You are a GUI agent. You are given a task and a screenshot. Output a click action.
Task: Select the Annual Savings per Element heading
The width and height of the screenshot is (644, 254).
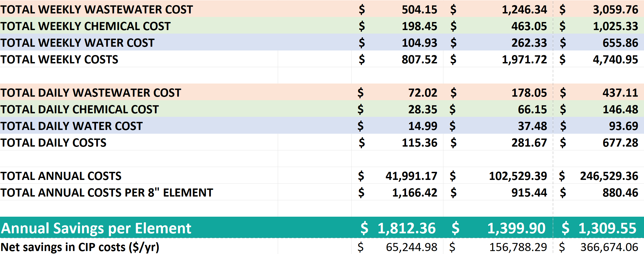(x=96, y=228)
